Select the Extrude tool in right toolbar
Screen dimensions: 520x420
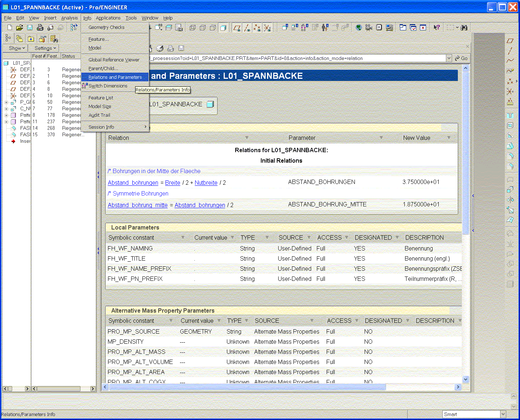(510, 189)
